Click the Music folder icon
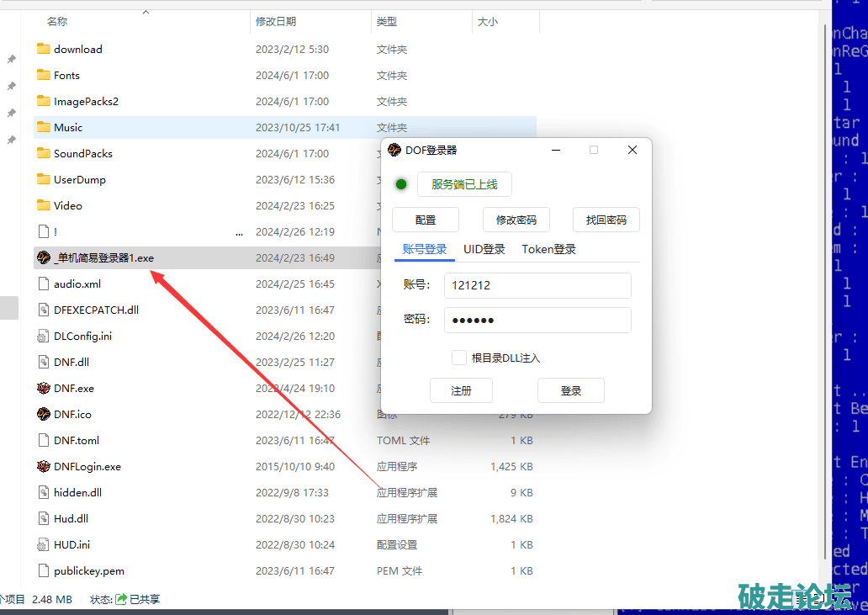Viewport: 868px width, 615px height. click(x=44, y=127)
